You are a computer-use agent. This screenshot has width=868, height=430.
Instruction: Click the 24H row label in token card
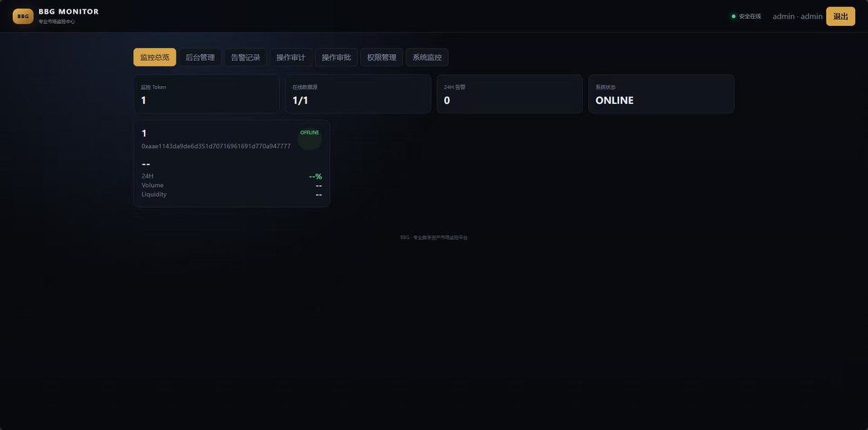(x=148, y=176)
